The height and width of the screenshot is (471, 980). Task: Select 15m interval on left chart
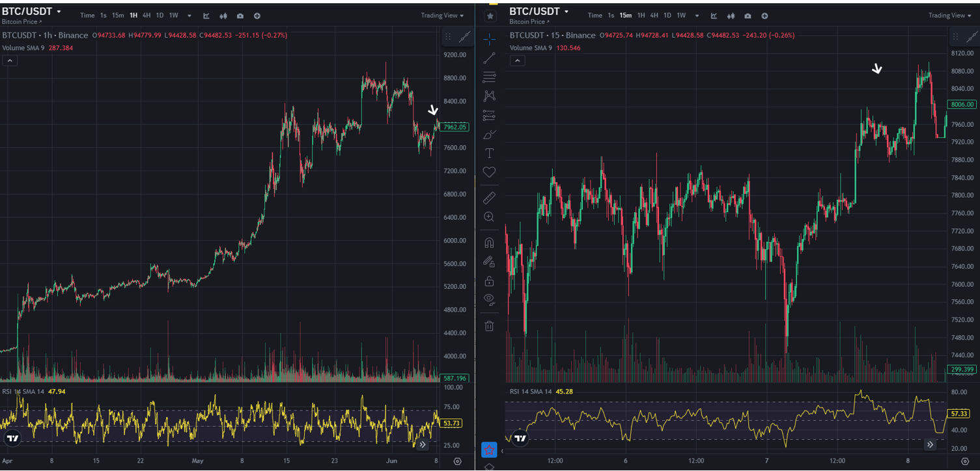(x=118, y=16)
